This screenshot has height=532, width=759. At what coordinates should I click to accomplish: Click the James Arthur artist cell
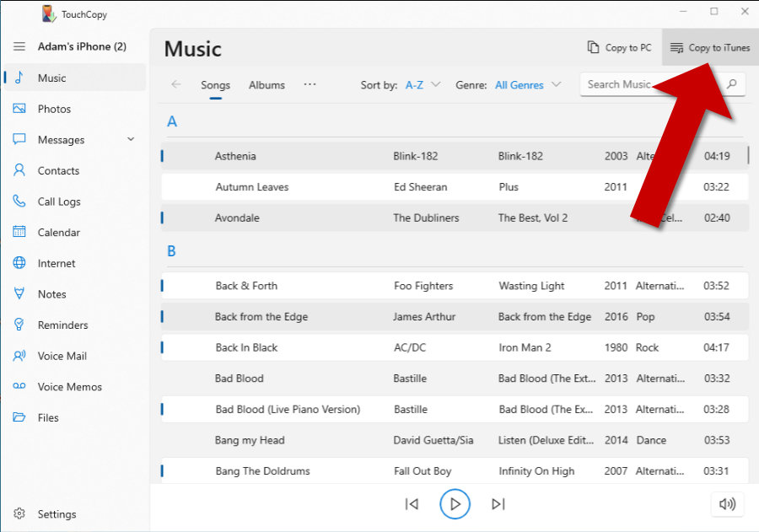424,316
